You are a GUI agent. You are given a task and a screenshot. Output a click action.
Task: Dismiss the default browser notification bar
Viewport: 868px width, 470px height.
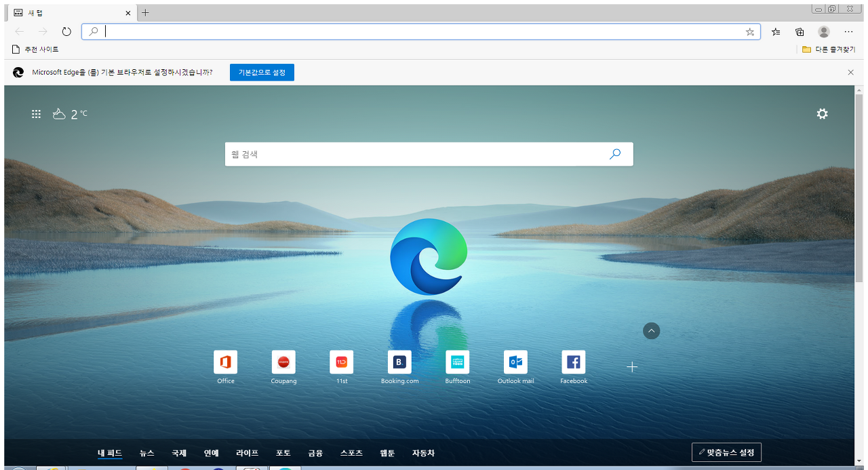850,72
